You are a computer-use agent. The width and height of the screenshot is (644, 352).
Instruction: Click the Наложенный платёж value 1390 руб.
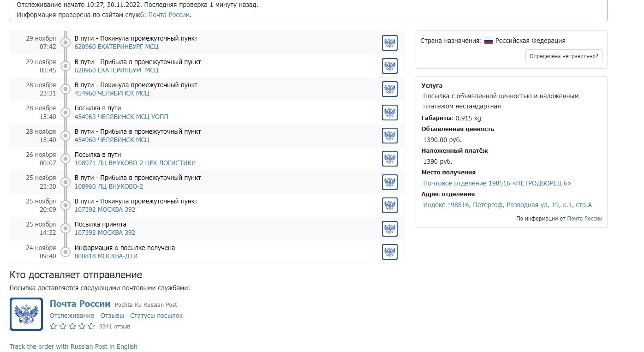(438, 161)
